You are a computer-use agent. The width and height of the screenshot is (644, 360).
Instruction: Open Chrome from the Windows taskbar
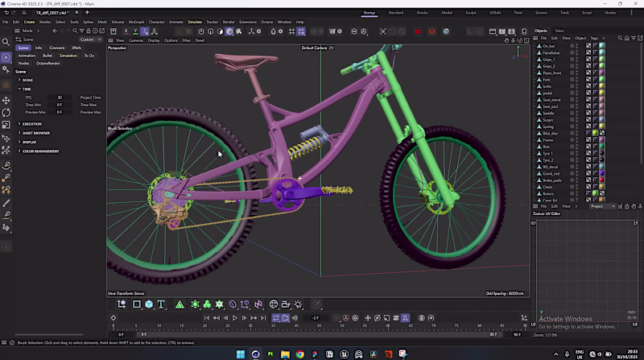click(299, 354)
